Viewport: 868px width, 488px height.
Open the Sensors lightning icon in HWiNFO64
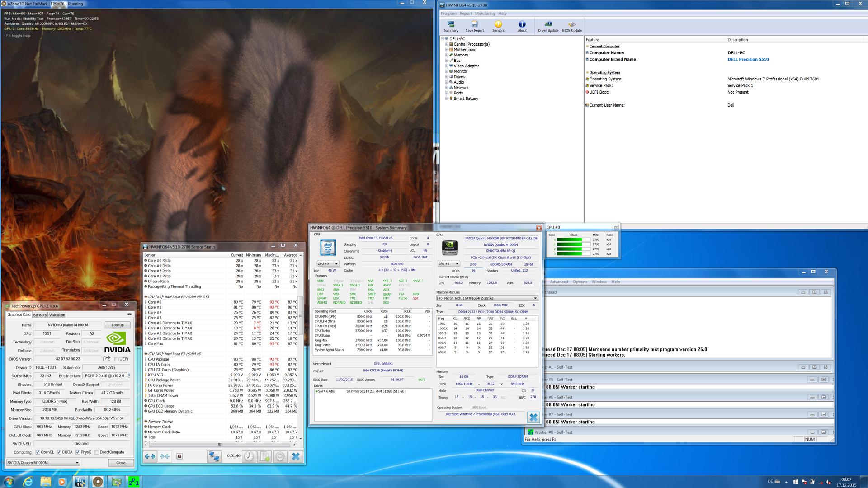pyautogui.click(x=498, y=26)
